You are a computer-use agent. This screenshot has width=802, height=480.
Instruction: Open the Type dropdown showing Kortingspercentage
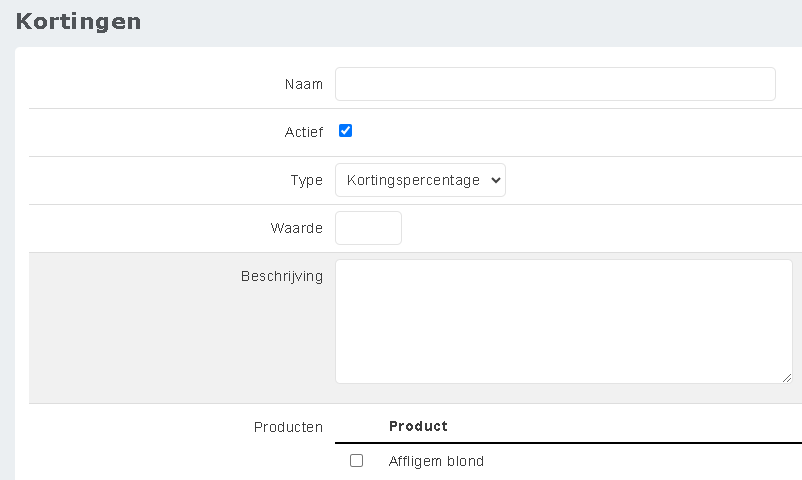tap(420, 180)
